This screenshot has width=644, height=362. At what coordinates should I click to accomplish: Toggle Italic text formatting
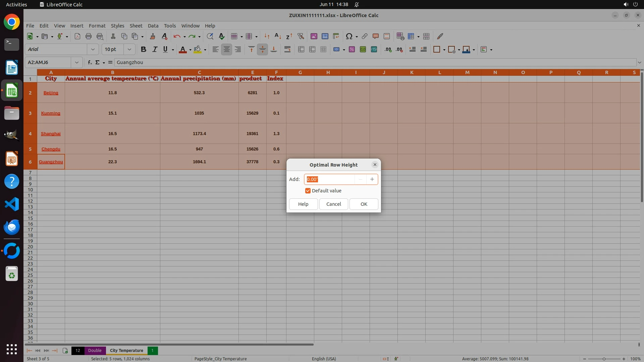pos(155,49)
